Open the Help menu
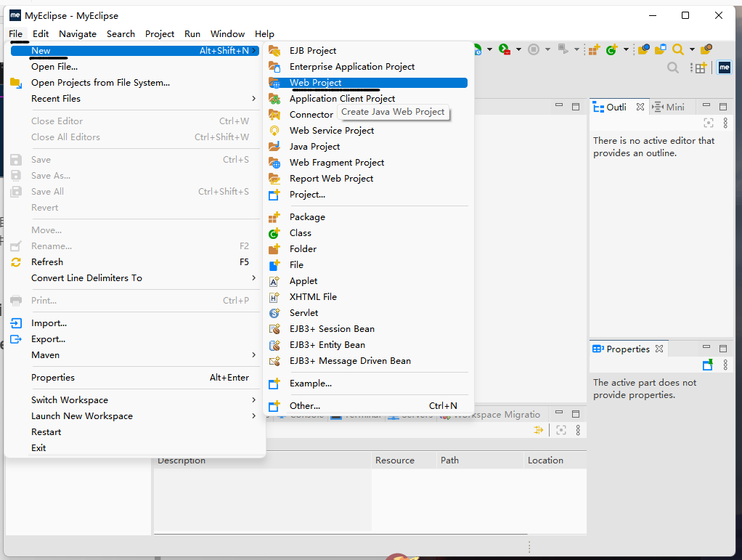Image resolution: width=742 pixels, height=560 pixels. pos(264,33)
